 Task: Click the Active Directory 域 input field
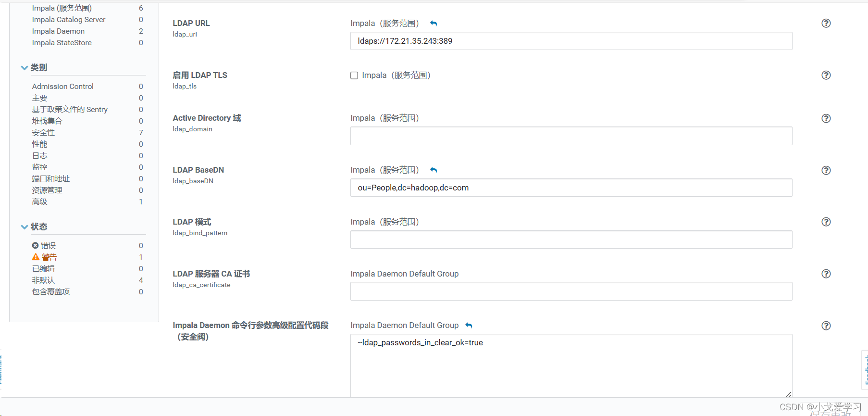pyautogui.click(x=571, y=136)
